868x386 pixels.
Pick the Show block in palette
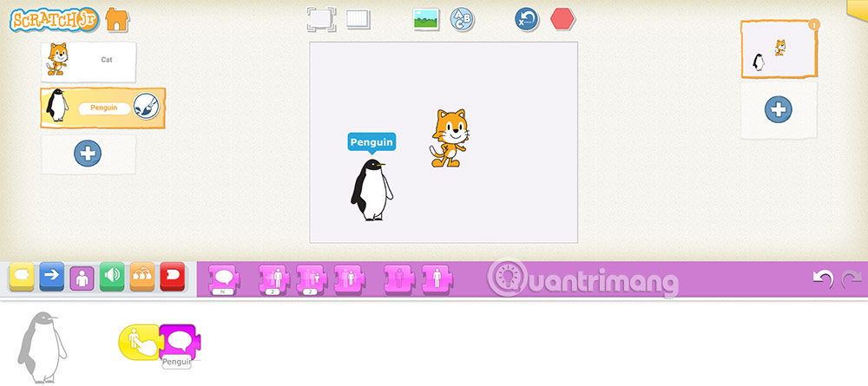(x=437, y=278)
